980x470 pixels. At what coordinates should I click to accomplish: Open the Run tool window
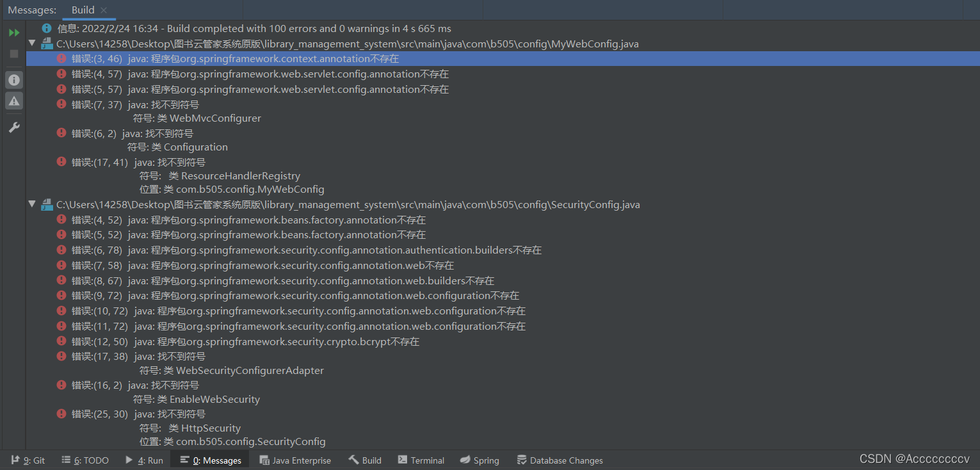pos(144,460)
